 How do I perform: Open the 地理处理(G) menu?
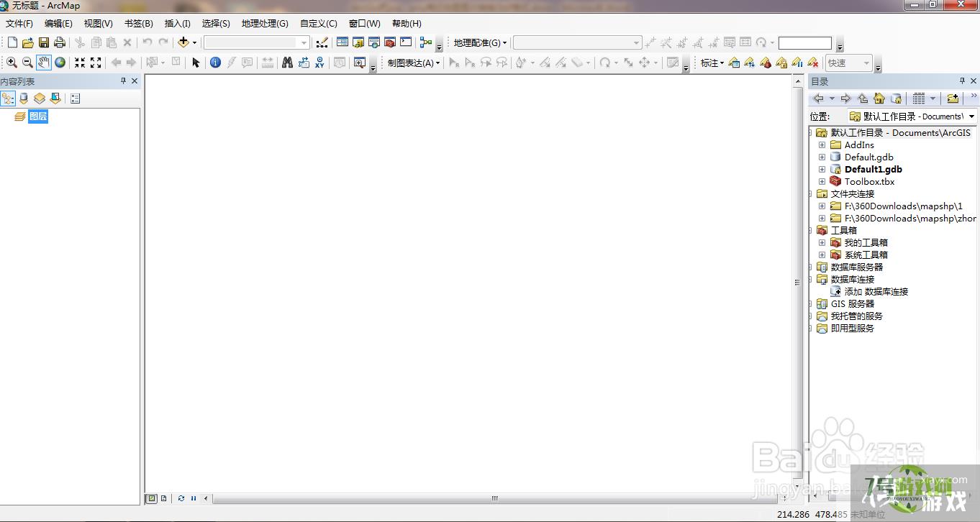click(x=265, y=24)
